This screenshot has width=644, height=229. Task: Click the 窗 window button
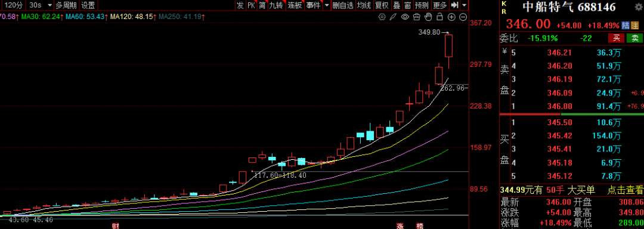(407, 5)
